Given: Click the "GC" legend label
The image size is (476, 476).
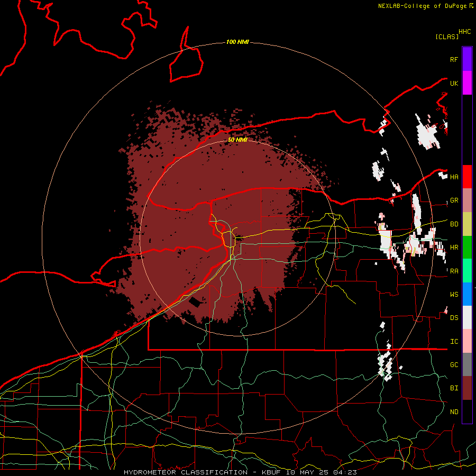Looking at the screenshot, I should pyautogui.click(x=454, y=365).
